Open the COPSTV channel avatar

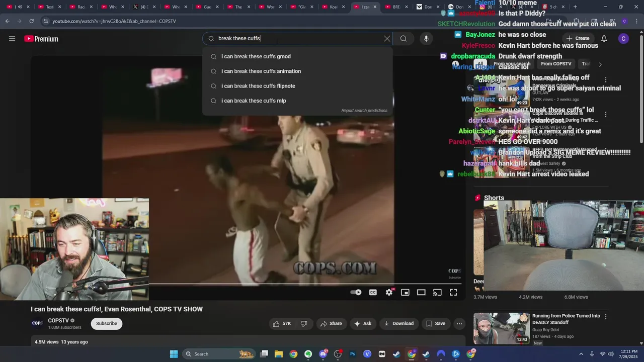[x=37, y=323]
